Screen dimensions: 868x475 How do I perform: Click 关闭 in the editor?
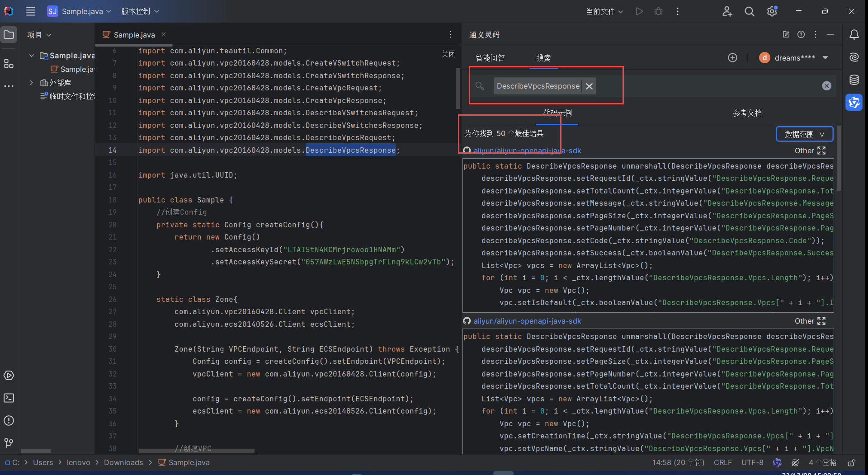coord(448,54)
